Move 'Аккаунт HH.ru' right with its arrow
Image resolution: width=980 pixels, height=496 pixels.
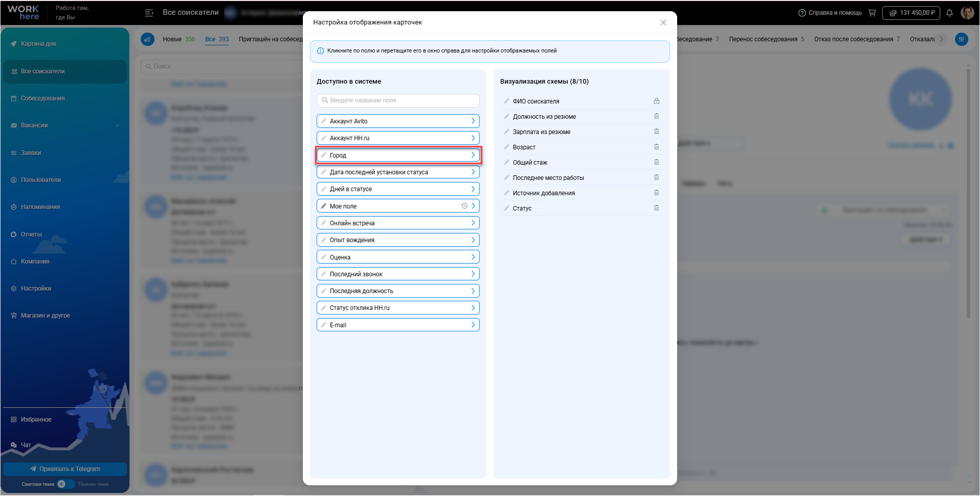[473, 138]
